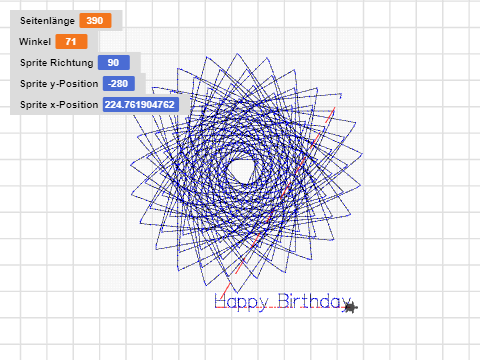Click the word Happy in the drawing
This screenshot has height=360, width=480.
point(241,303)
